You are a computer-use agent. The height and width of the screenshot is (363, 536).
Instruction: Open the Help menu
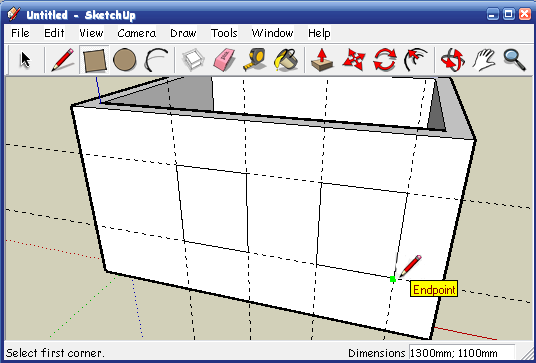(319, 33)
